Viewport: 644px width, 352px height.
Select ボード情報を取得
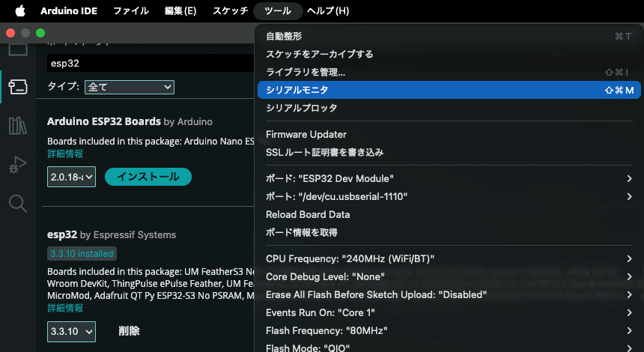click(449, 232)
